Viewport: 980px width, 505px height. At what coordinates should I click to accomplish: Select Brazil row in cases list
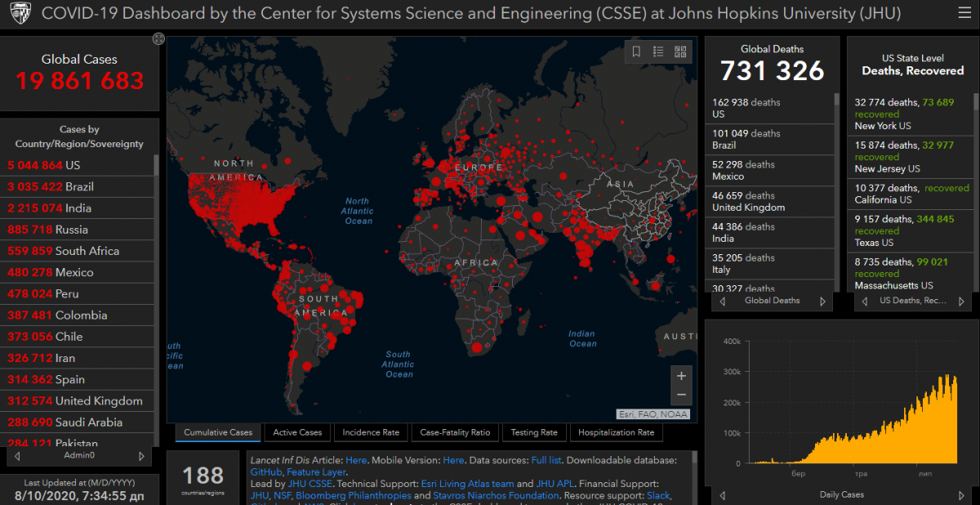[77, 186]
